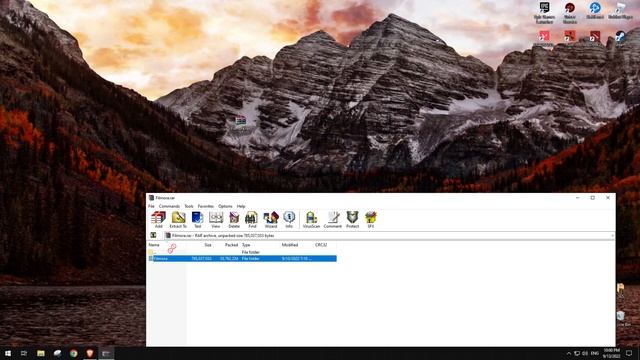Click the SFX toolbar icon
Screen dimensions: 640x360
tap(371, 220)
